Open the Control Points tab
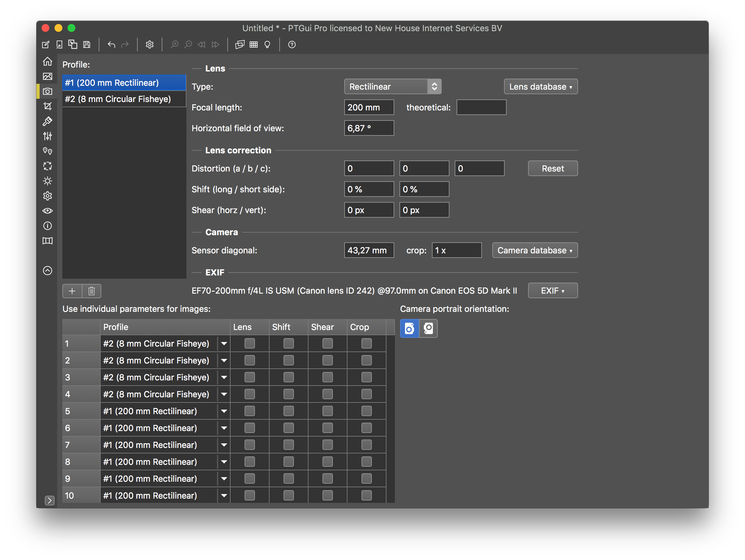Viewport: 745px width, 560px height. 47,151
